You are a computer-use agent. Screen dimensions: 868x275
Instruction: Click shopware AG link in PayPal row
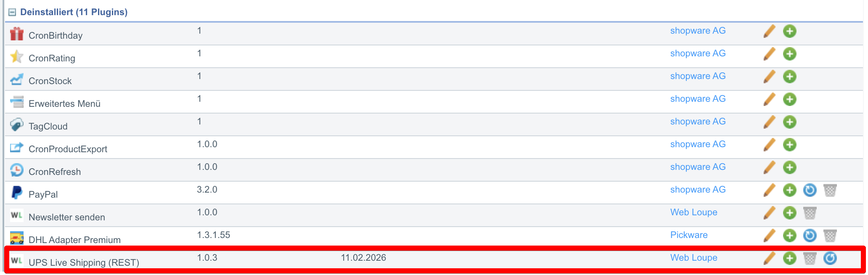[698, 190]
